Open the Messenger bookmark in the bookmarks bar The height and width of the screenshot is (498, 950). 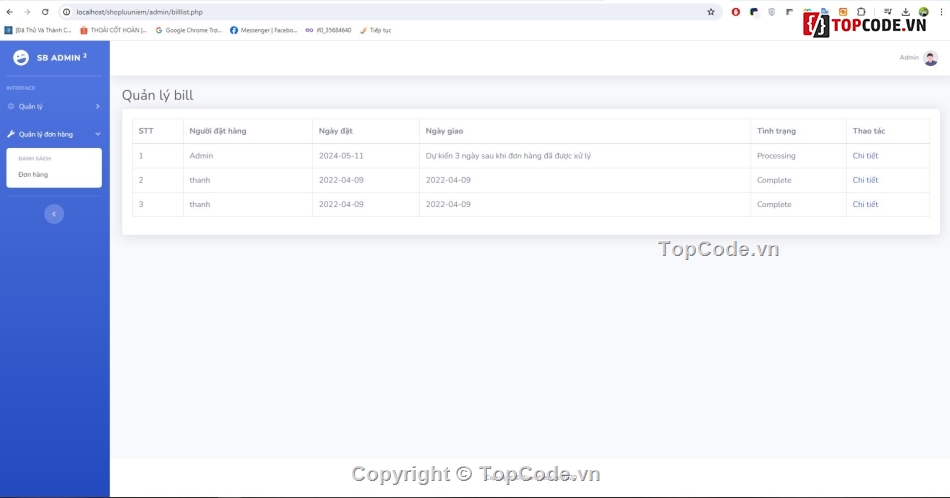(x=264, y=30)
